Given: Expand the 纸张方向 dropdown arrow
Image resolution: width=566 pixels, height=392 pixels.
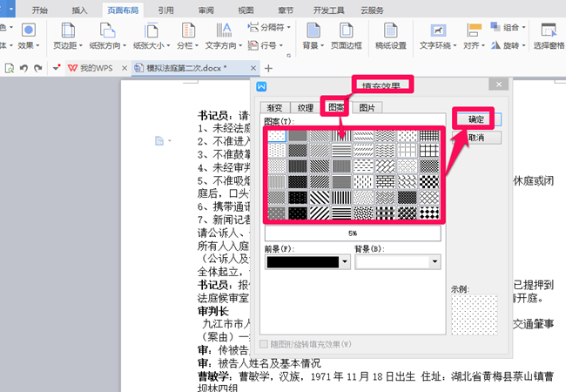Looking at the screenshot, I should click(x=125, y=45).
